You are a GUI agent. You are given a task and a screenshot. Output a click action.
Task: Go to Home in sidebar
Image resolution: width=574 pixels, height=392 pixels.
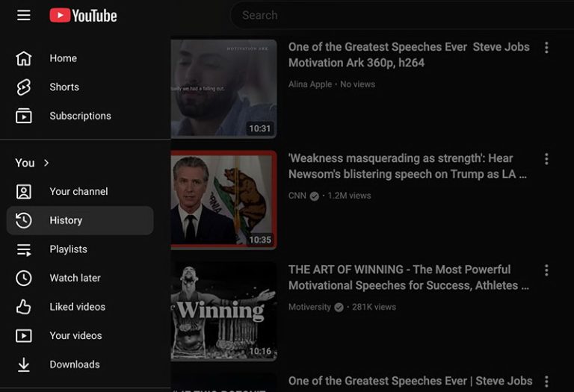80,58
